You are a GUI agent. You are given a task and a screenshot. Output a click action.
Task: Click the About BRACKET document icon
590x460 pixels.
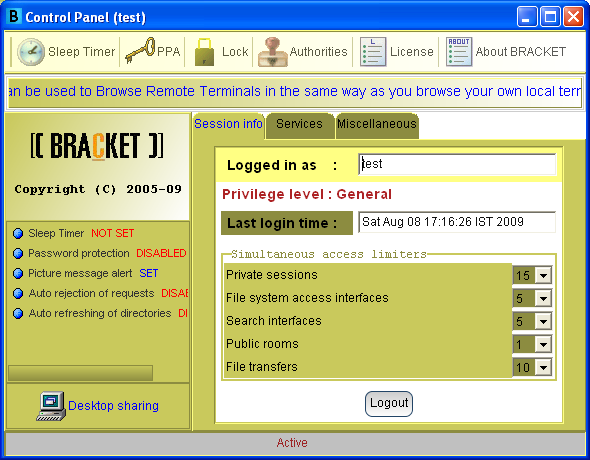coord(459,52)
